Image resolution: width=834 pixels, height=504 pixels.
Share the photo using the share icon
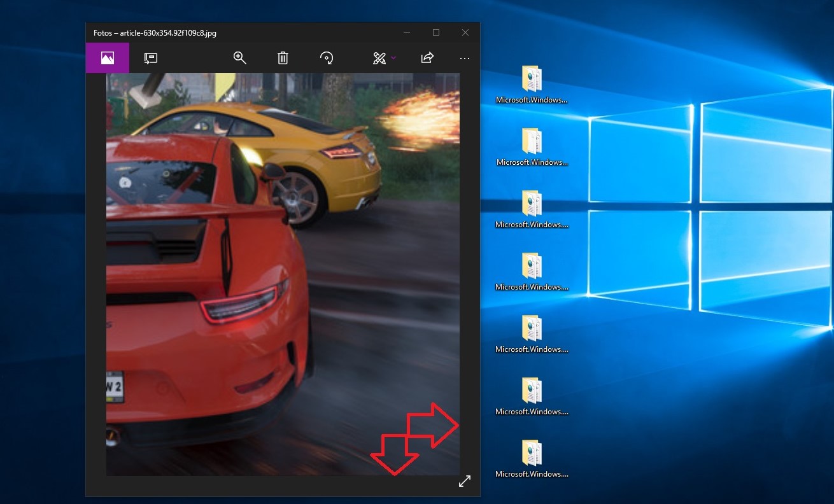click(427, 58)
